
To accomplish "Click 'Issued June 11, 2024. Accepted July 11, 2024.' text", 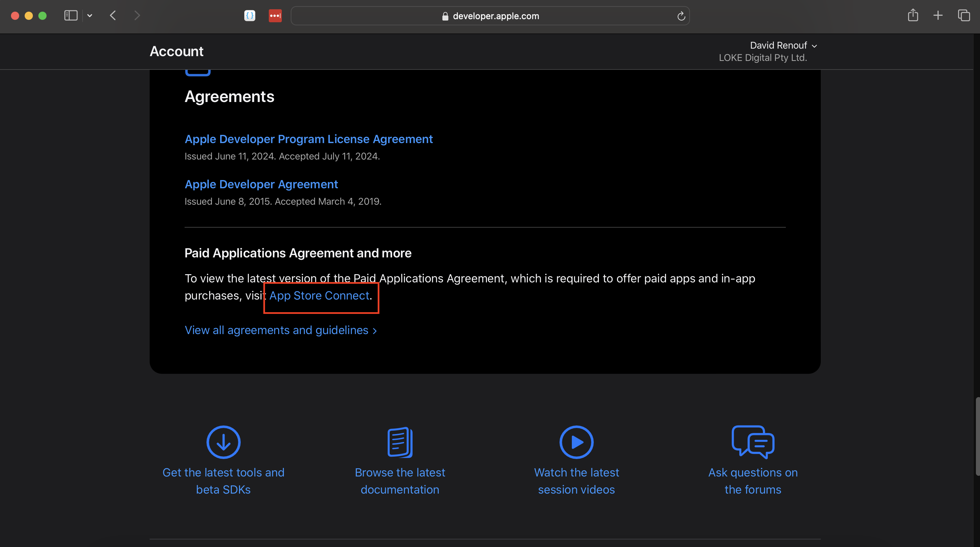I will click(282, 156).
